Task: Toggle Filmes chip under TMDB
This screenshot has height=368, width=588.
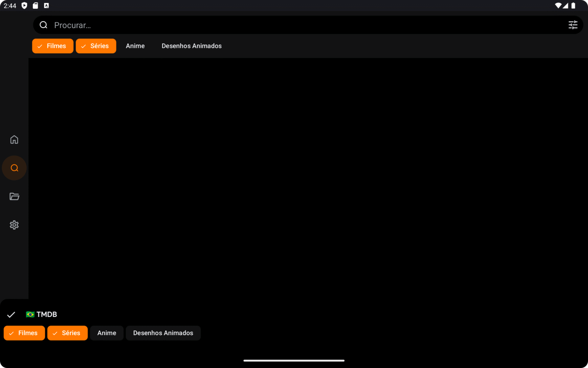Action: (24, 333)
